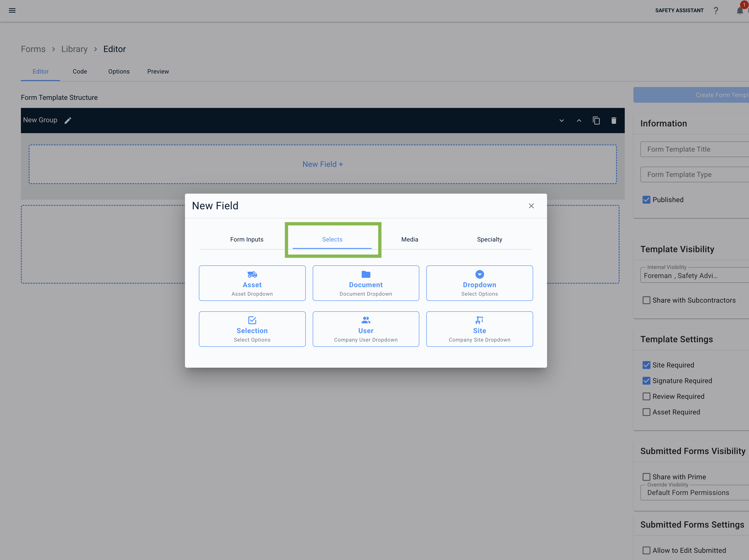Edit New Group name pencil icon

[68, 121]
